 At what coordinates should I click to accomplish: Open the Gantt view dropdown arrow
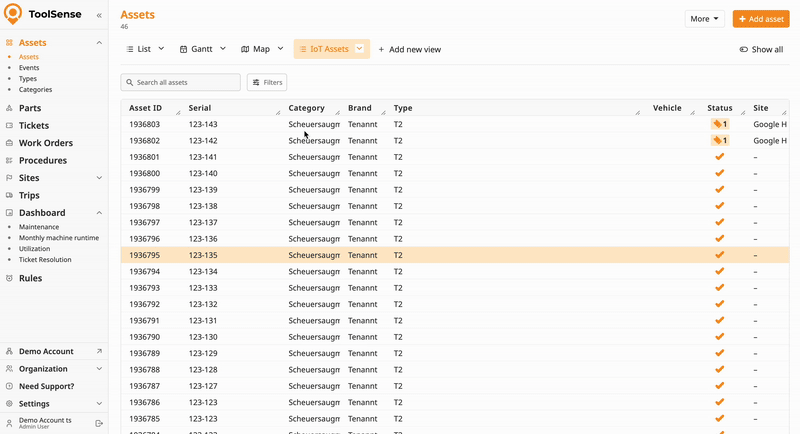click(x=223, y=49)
